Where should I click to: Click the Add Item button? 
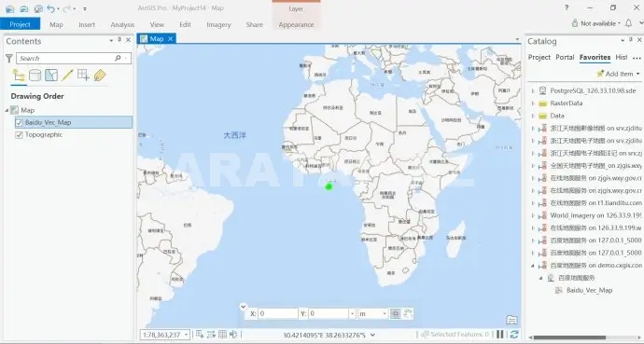coord(618,74)
